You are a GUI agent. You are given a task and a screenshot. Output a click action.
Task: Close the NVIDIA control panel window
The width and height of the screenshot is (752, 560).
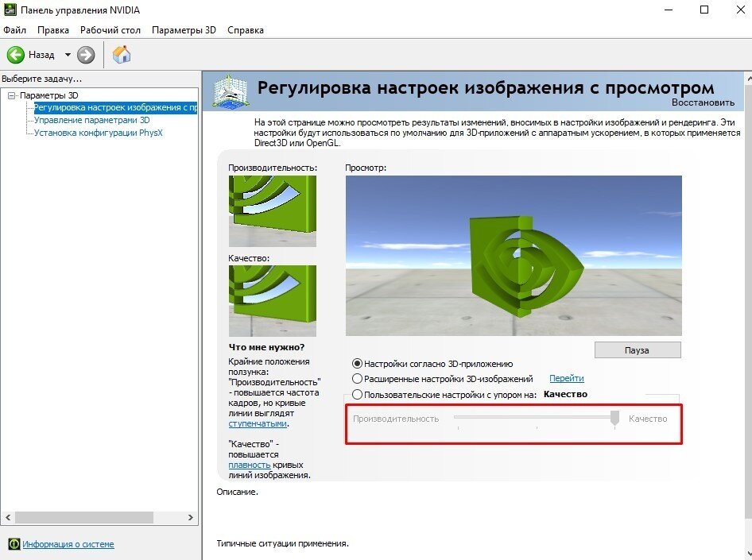coord(740,10)
